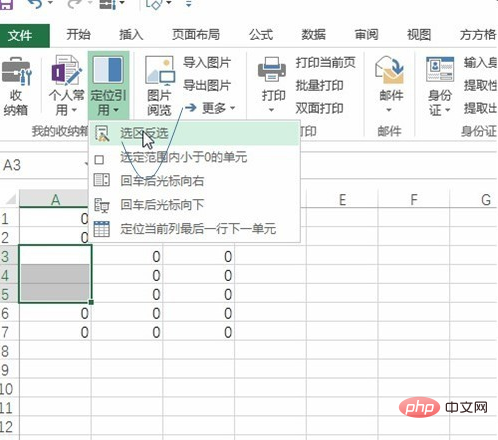This screenshot has height=440, width=498.
Task: Click the 个人常用 OneNote-style icon
Action: pyautogui.click(x=67, y=70)
